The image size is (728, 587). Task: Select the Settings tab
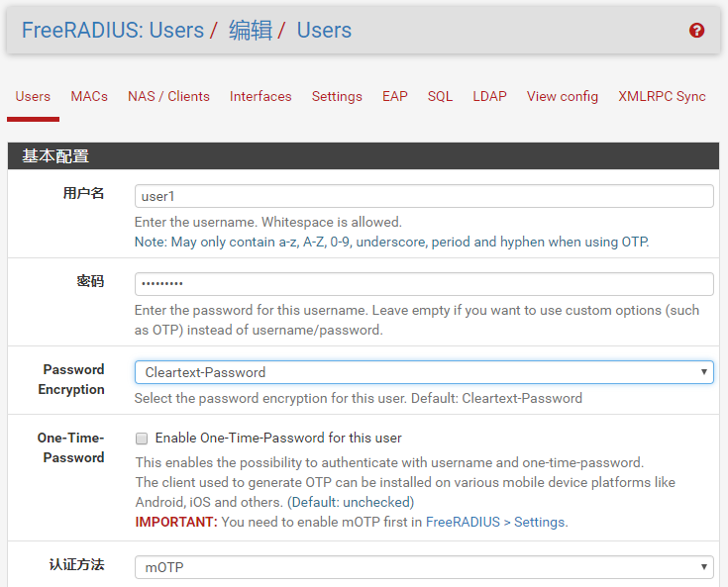click(337, 96)
